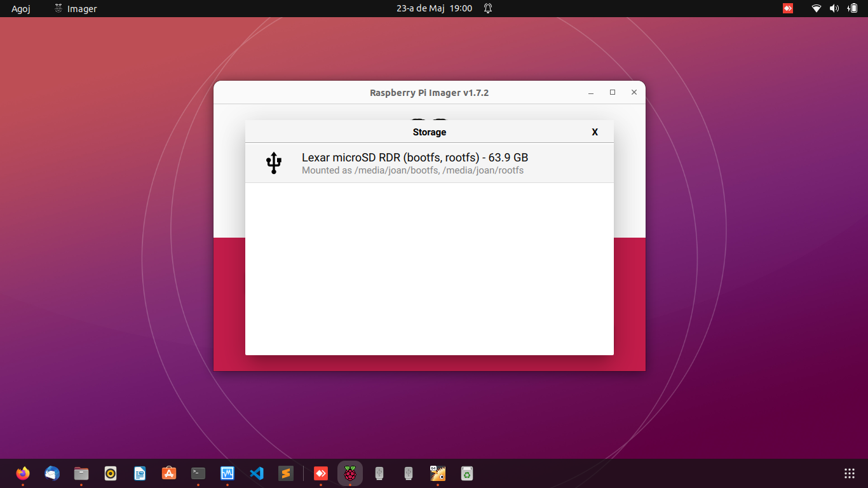
Task: Open the Agoj activities overview
Action: pos(21,9)
